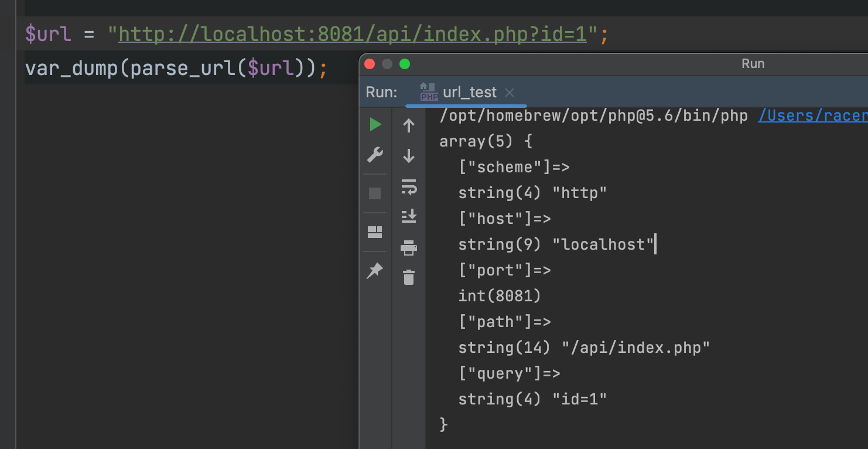Click the ["path"]=> output line
Viewport: 868px width, 449px height.
click(x=505, y=322)
